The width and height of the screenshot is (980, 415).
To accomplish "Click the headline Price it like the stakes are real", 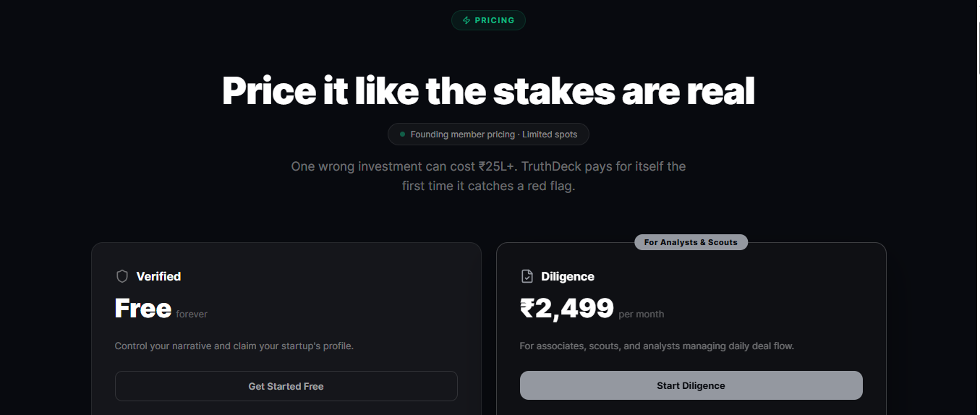I will tap(488, 92).
